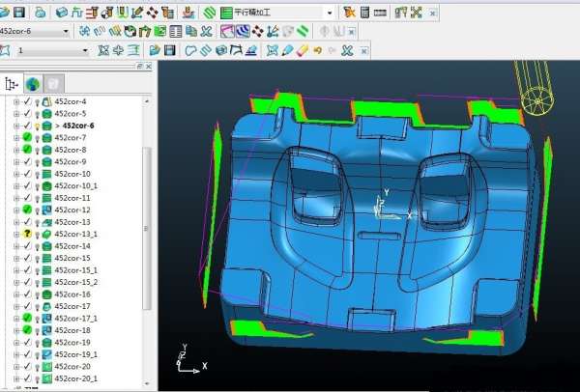Expand the 452cor-4 tree node
Viewport: 580px width, 392px height.
click(15, 101)
